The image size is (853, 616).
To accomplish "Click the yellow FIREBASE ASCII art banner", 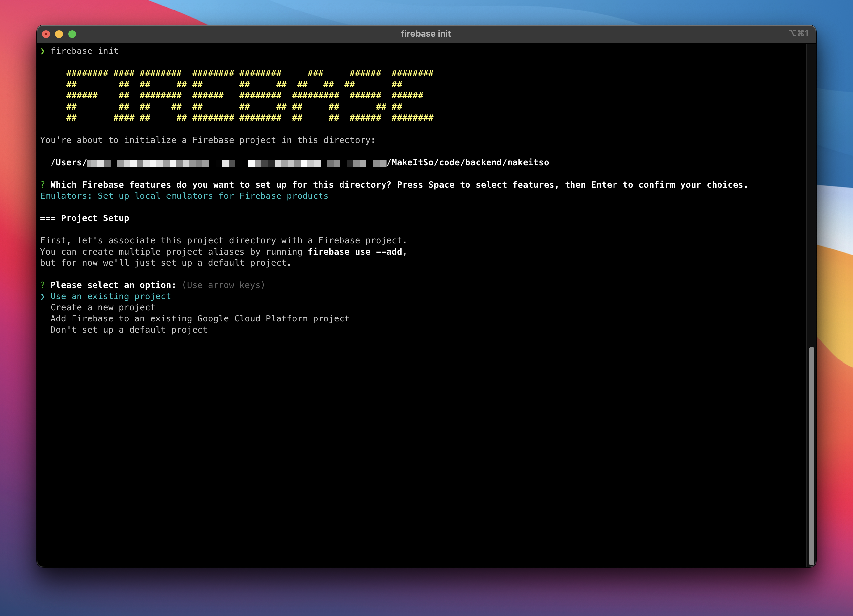I will tap(250, 95).
